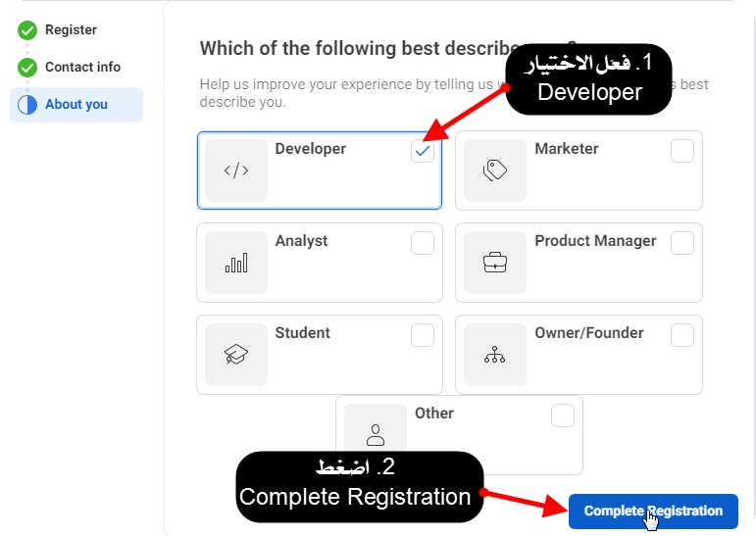
Task: Check the Product Manager checkbox
Action: pos(681,243)
